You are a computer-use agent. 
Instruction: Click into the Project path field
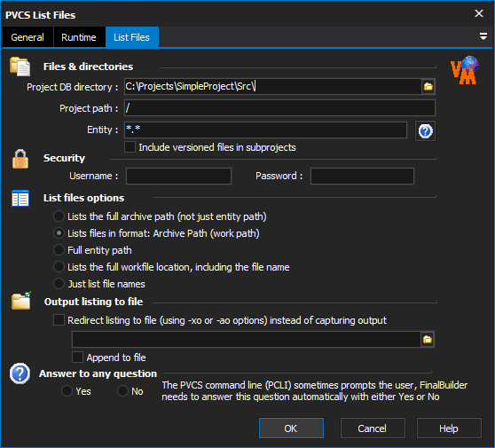pos(279,108)
